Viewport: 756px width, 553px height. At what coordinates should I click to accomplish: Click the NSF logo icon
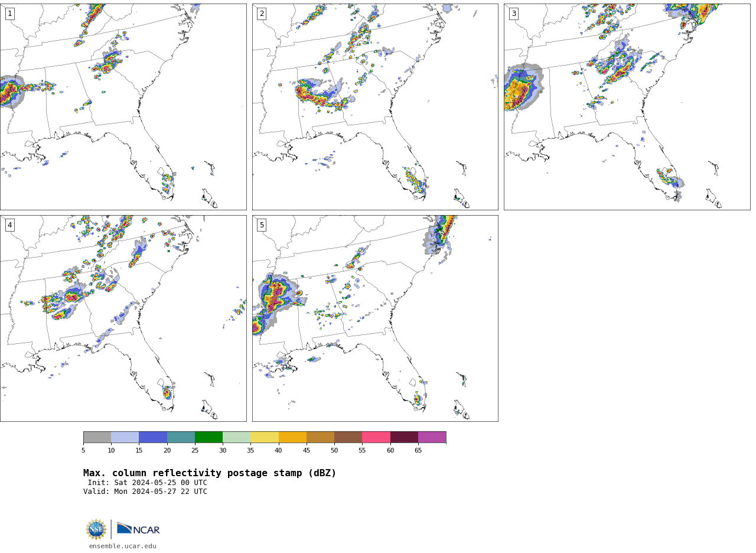pos(96,529)
